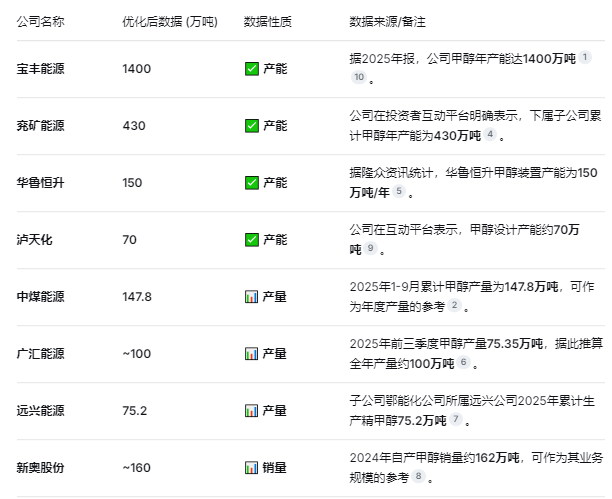The image size is (612, 499).
Task: Click 销量 label in 新奥股份 row
Action: [274, 468]
